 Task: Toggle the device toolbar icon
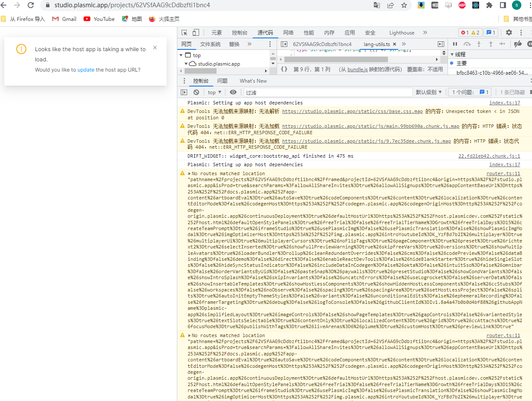pos(196,33)
